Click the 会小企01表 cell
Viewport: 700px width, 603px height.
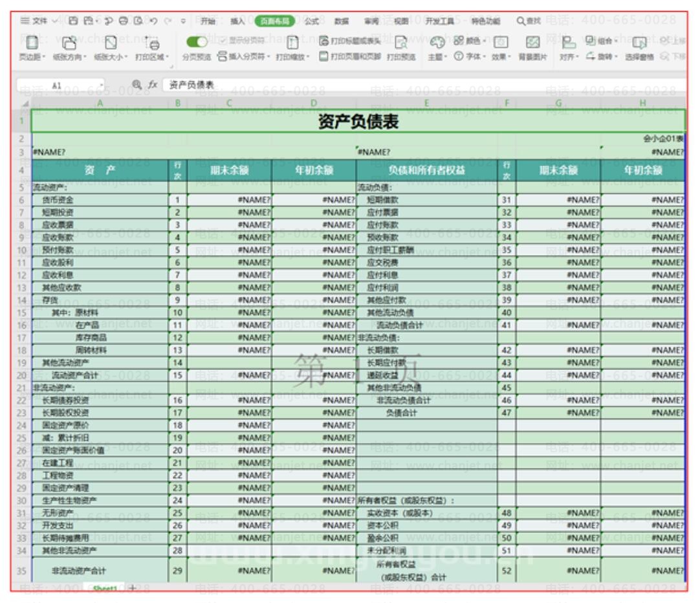tap(643, 139)
